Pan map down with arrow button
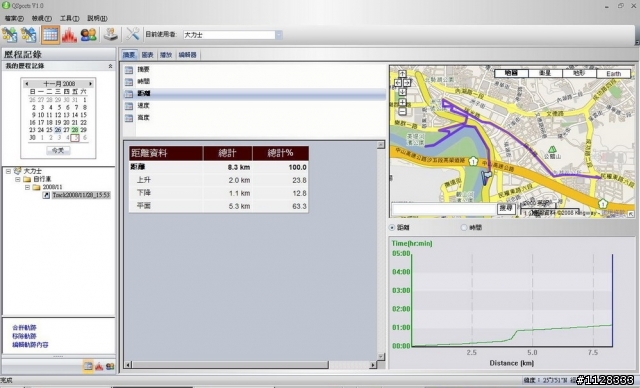Image resolution: width=640 pixels, height=388 pixels. tap(402, 92)
